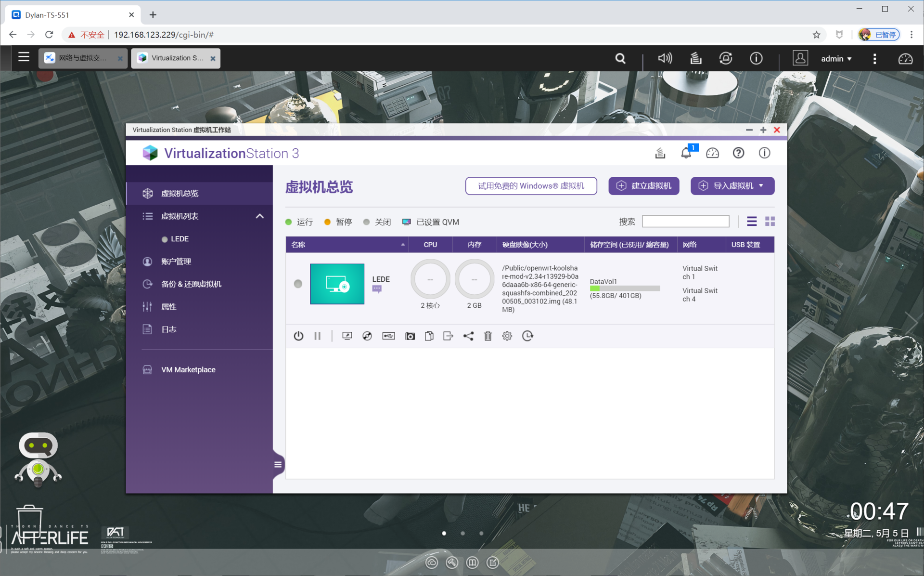Switch to list view layout
Screen dimensions: 924x576
(752, 222)
